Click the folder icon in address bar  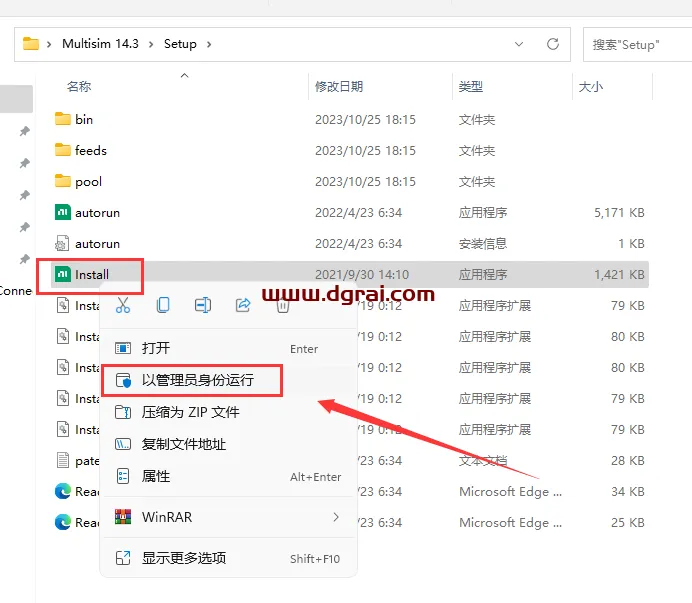[x=31, y=44]
